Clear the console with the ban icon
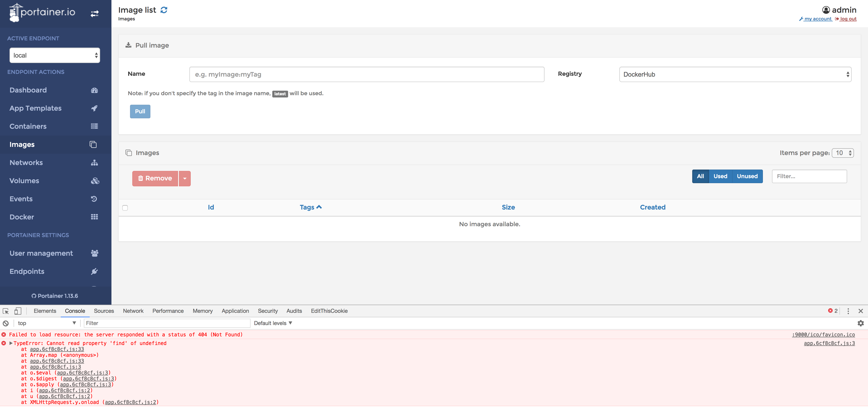Image resolution: width=868 pixels, height=408 pixels. (6, 323)
